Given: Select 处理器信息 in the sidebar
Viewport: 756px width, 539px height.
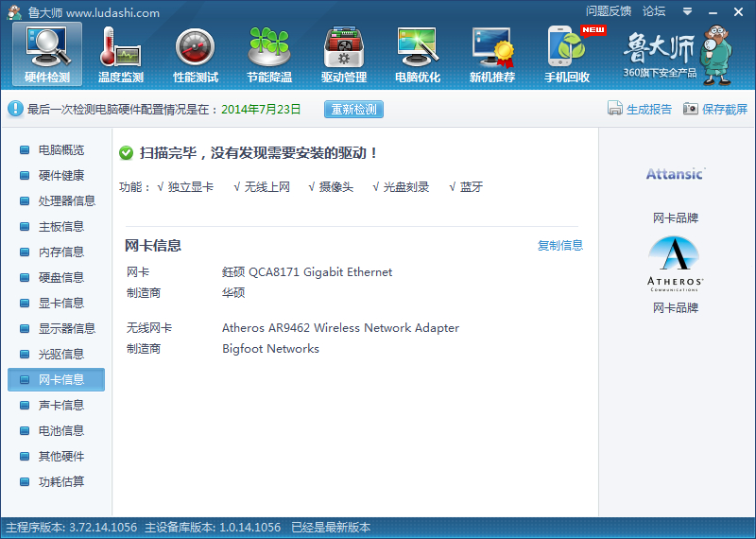Looking at the screenshot, I should [x=56, y=200].
